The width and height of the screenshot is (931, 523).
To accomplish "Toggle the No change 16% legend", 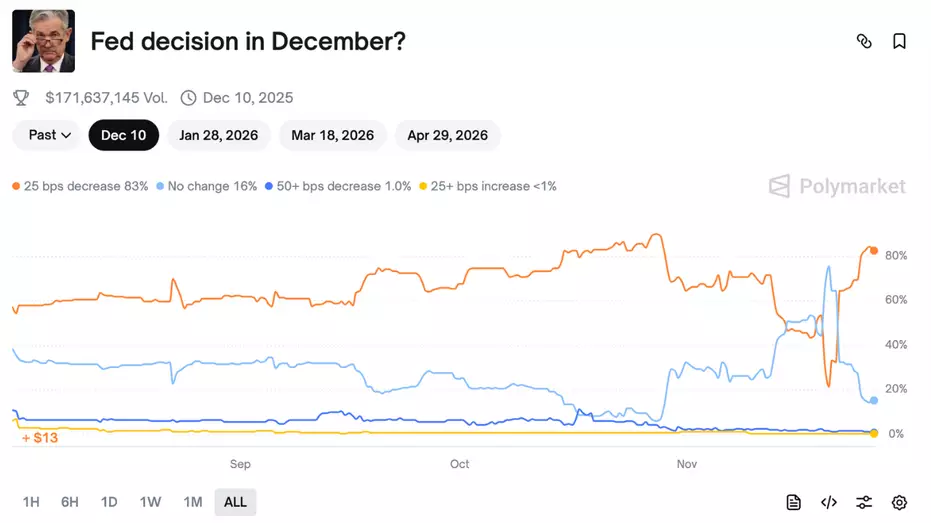I will 206,186.
